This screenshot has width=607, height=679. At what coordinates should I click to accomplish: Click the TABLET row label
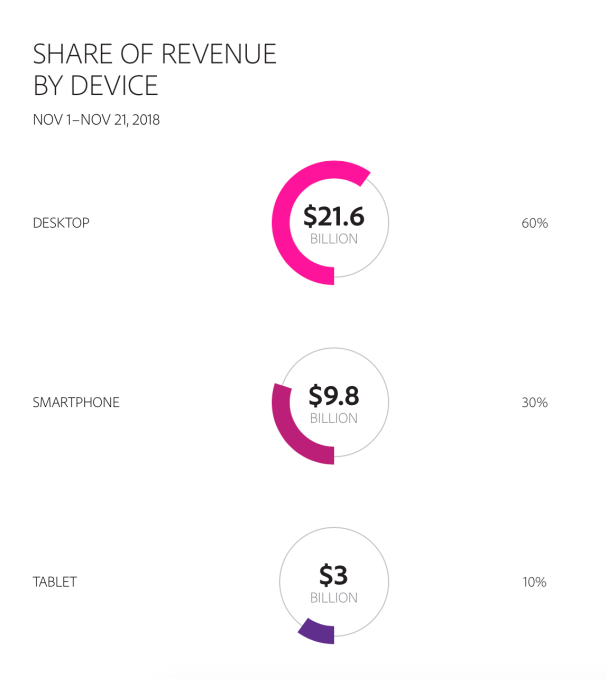[55, 582]
